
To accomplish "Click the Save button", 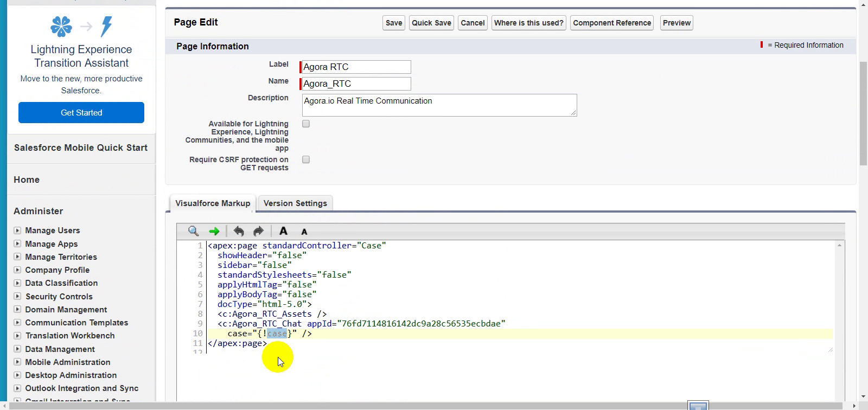I will point(394,23).
